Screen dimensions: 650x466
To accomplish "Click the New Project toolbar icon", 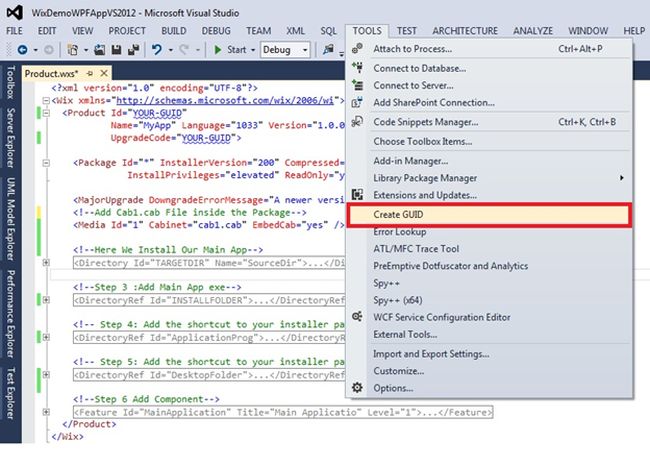I will (x=73, y=50).
